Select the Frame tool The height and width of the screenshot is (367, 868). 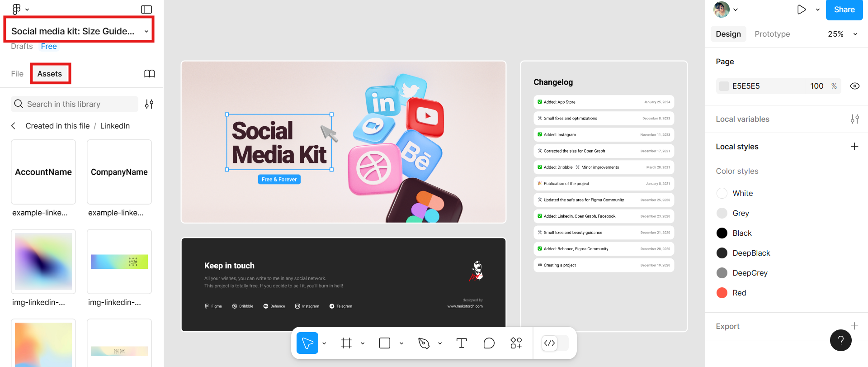[346, 343]
